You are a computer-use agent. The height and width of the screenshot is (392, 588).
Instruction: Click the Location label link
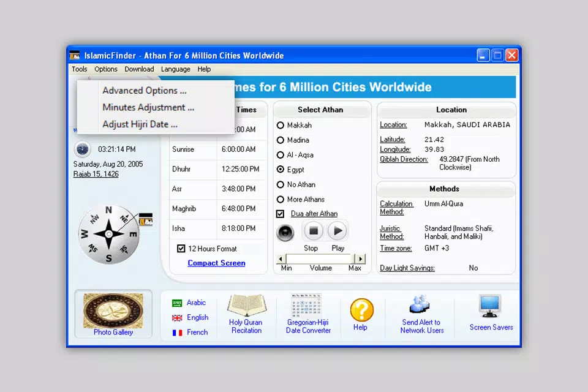pos(393,124)
